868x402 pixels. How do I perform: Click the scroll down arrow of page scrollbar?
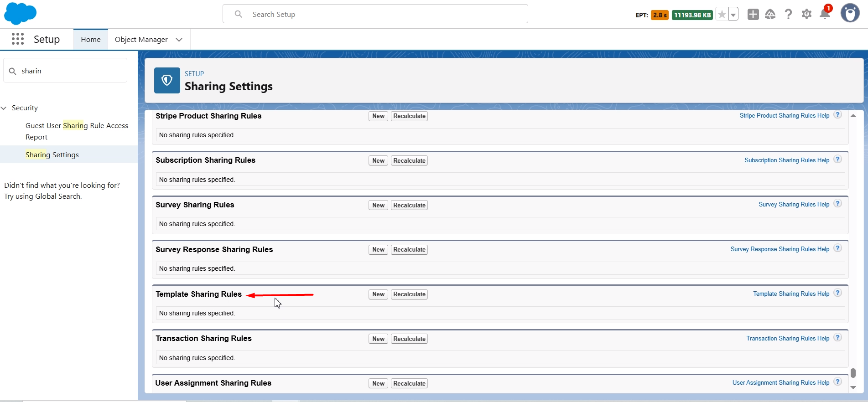point(853,387)
